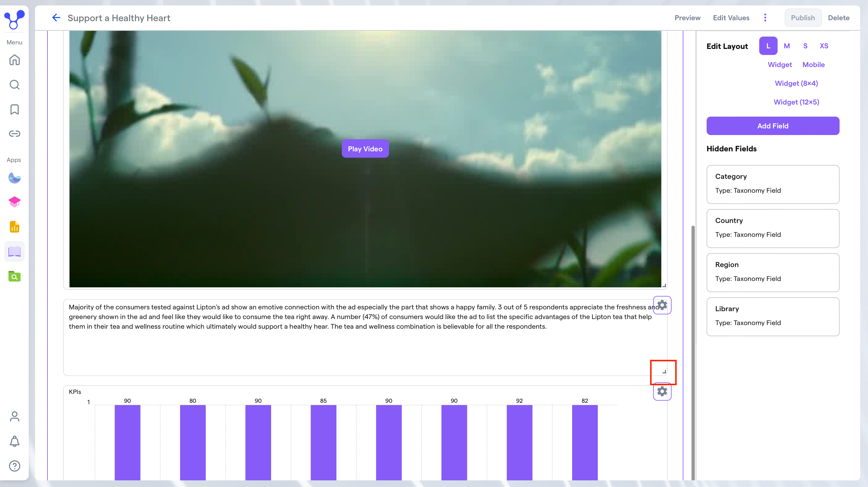Screen dimensions: 868x487
Task: Click the app logo in the sidebar
Action: click(x=14, y=19)
